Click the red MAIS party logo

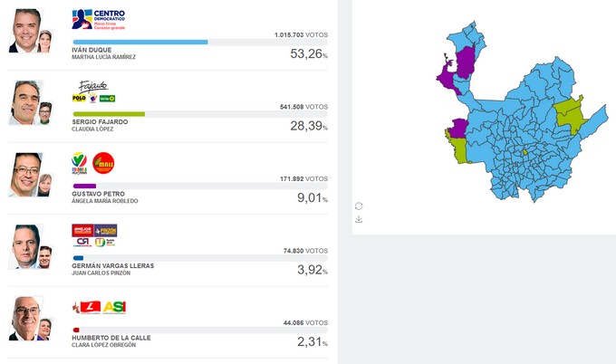[x=103, y=163]
